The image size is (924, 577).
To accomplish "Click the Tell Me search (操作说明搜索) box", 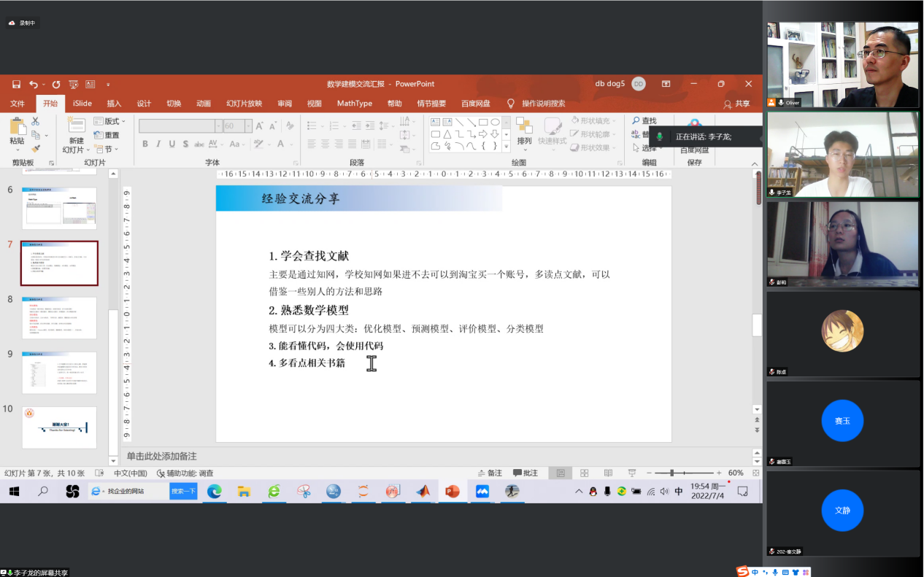I will pos(537,104).
